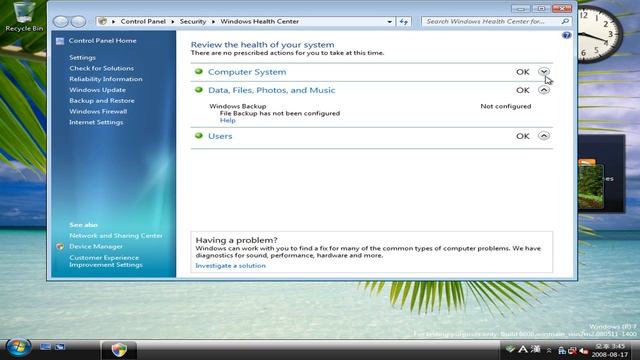Click 'Review the health of your system' heading
Screen dimensions: 640x360
[x=262, y=44]
